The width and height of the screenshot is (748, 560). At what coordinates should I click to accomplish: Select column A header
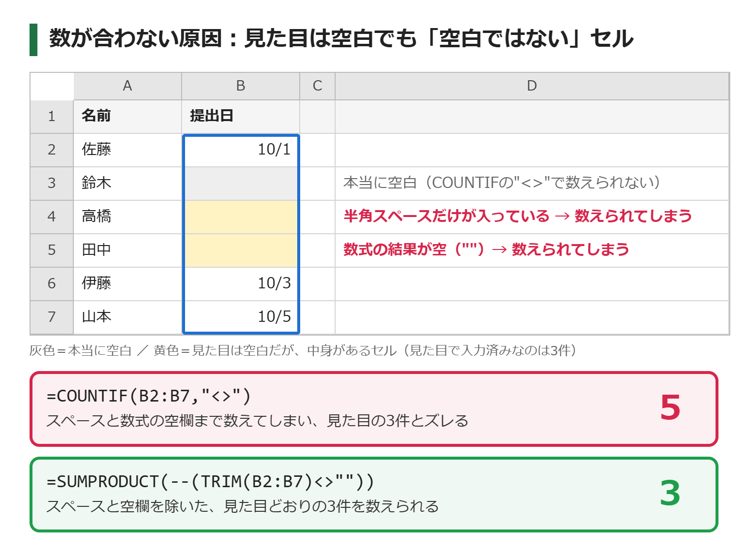pyautogui.click(x=127, y=86)
